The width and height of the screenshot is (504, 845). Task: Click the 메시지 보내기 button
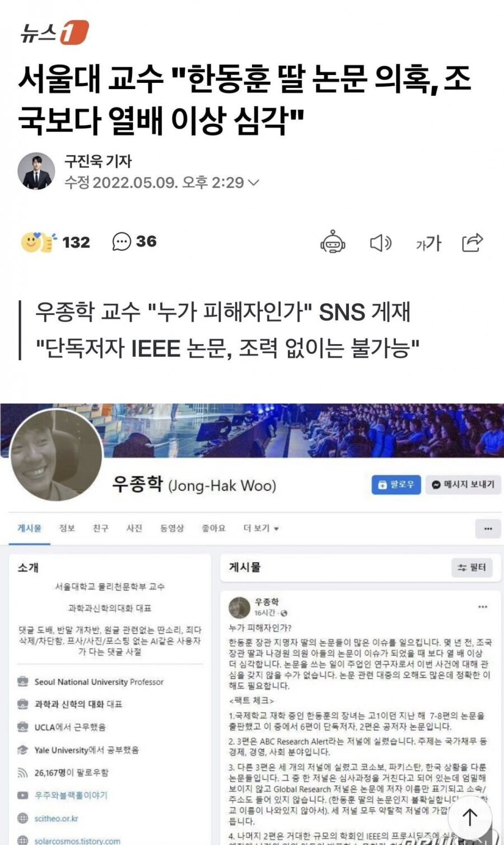[463, 485]
